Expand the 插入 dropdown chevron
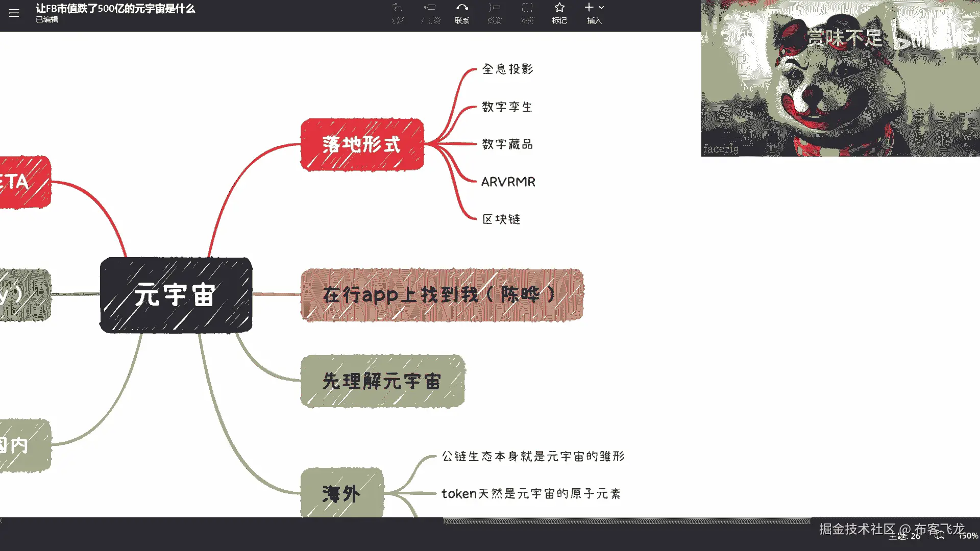This screenshot has height=551, width=980. coord(602,8)
